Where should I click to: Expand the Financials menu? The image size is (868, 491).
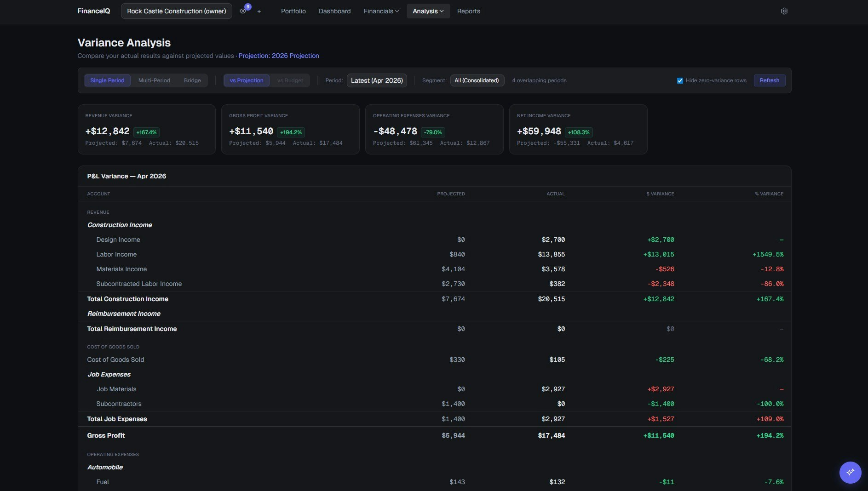tap(381, 11)
